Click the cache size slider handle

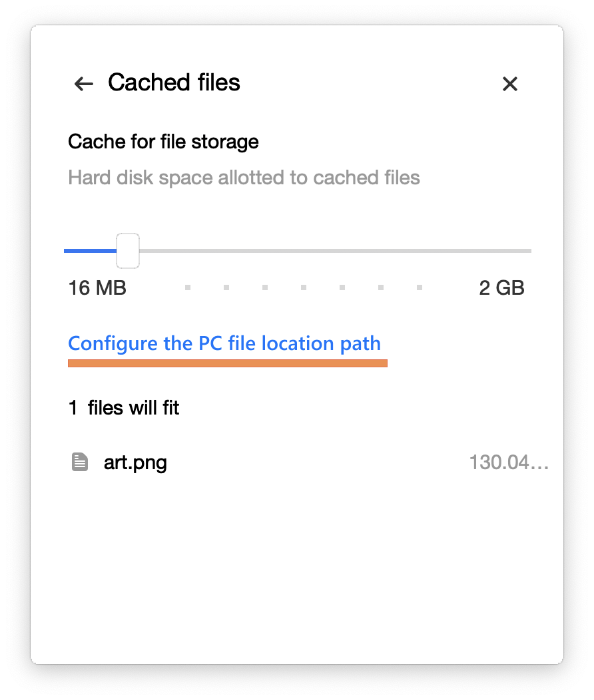[x=128, y=250]
